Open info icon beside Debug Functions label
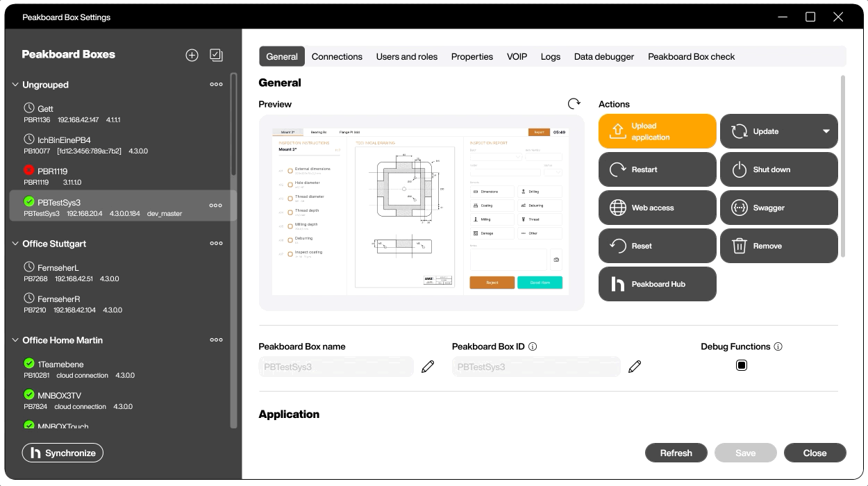 tap(778, 346)
